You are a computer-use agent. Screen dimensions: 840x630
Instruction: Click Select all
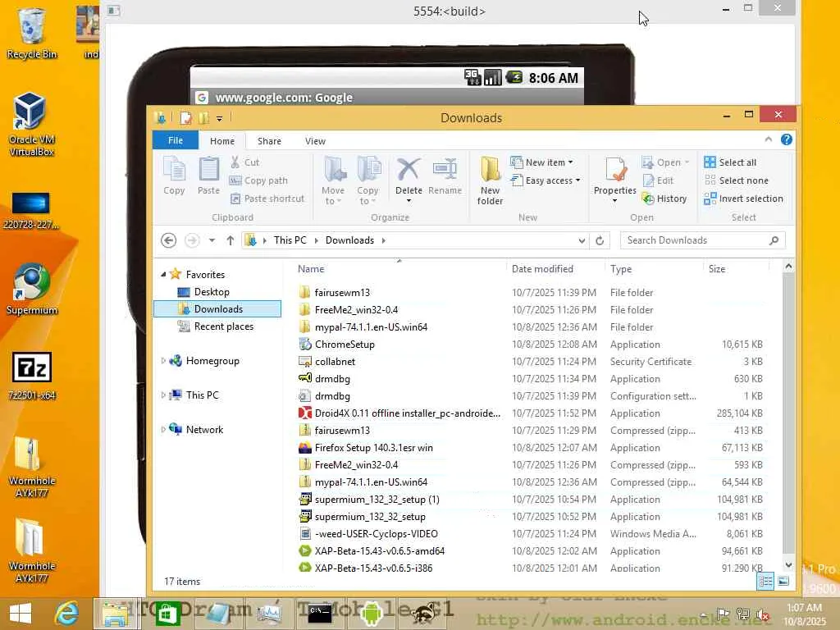730,162
